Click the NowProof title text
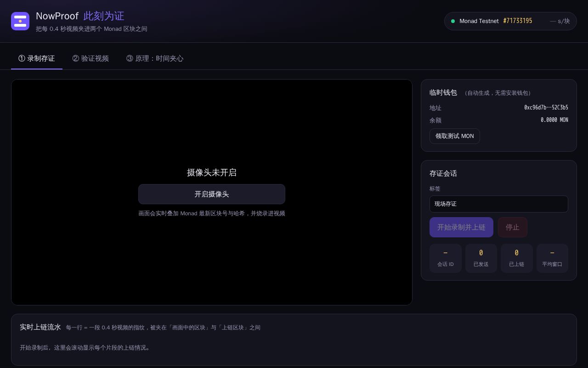Screen dimensions: 588x368 point(57,16)
